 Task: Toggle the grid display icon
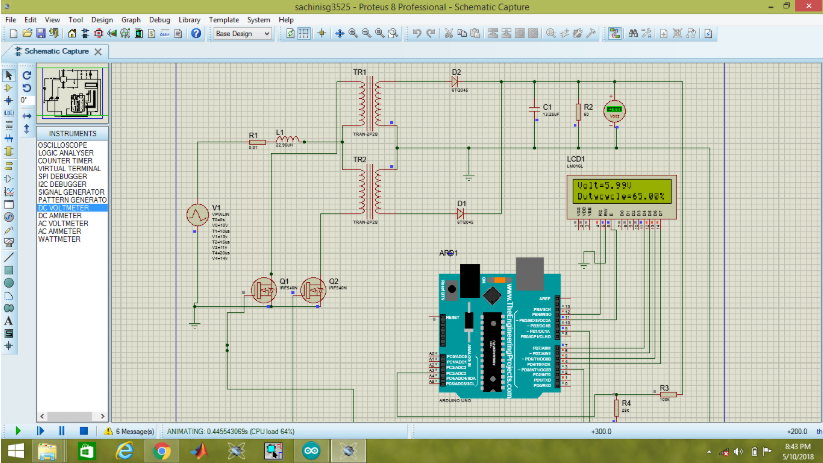[304, 34]
